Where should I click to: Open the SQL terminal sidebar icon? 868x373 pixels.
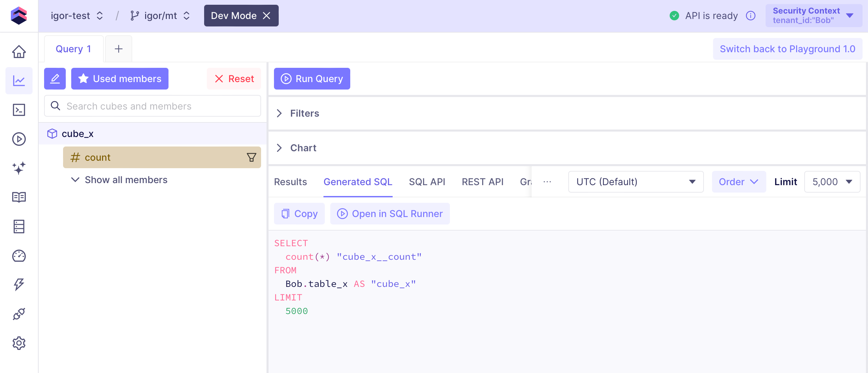pyautogui.click(x=19, y=110)
